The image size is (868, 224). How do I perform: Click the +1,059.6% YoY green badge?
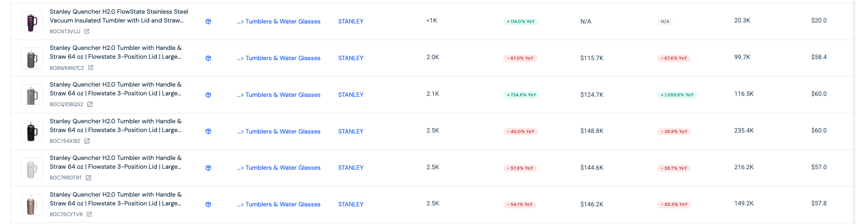click(677, 95)
